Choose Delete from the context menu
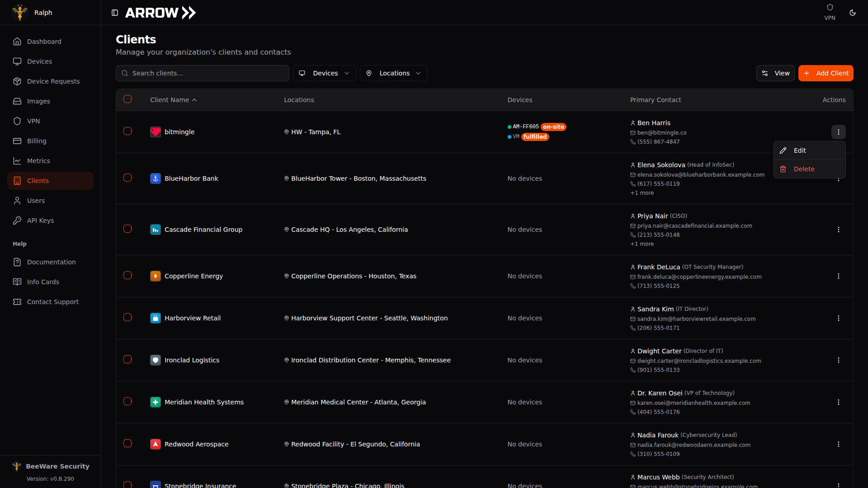The width and height of the screenshot is (868, 488). [x=809, y=169]
